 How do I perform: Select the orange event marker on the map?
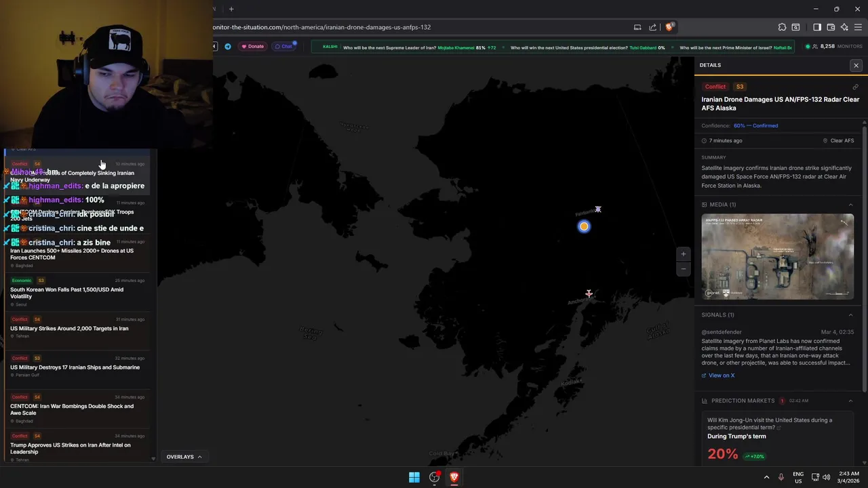pos(584,226)
